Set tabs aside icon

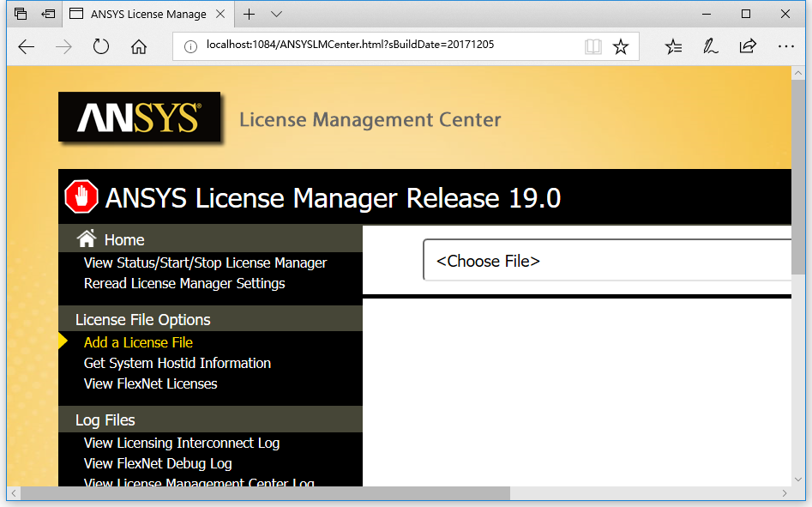pyautogui.click(x=48, y=14)
